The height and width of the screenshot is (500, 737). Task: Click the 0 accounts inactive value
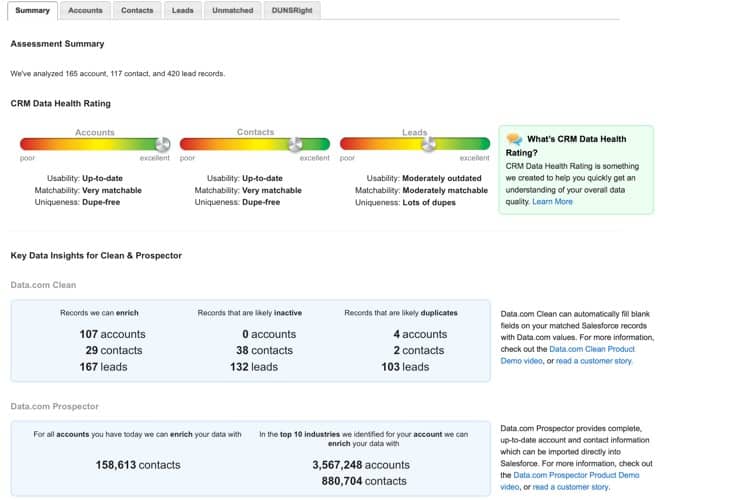269,334
